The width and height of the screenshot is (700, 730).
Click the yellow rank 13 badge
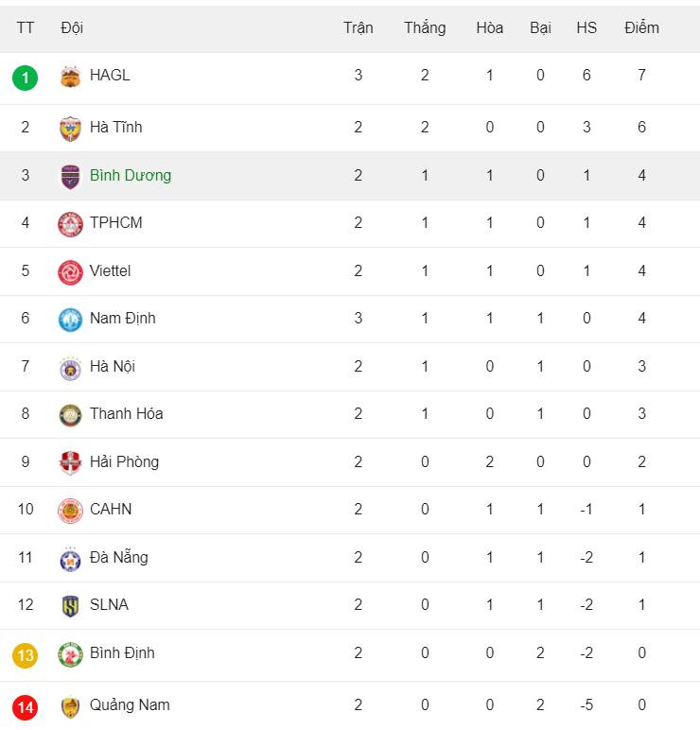tap(26, 654)
